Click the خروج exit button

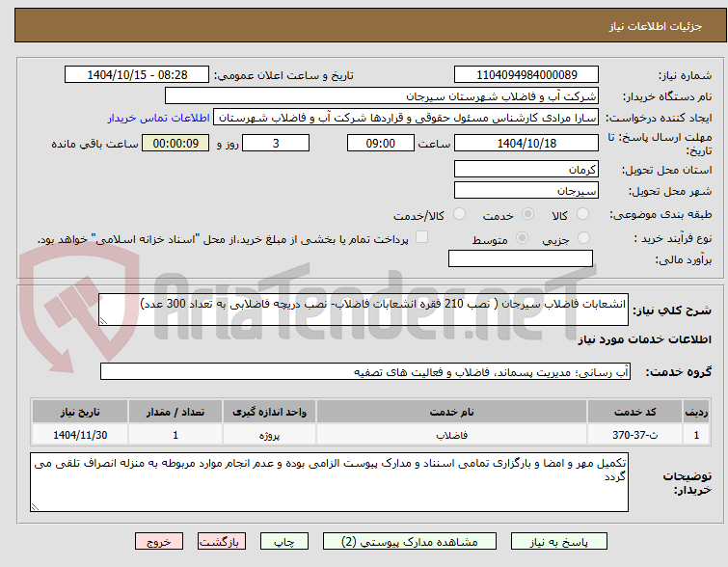tap(159, 542)
